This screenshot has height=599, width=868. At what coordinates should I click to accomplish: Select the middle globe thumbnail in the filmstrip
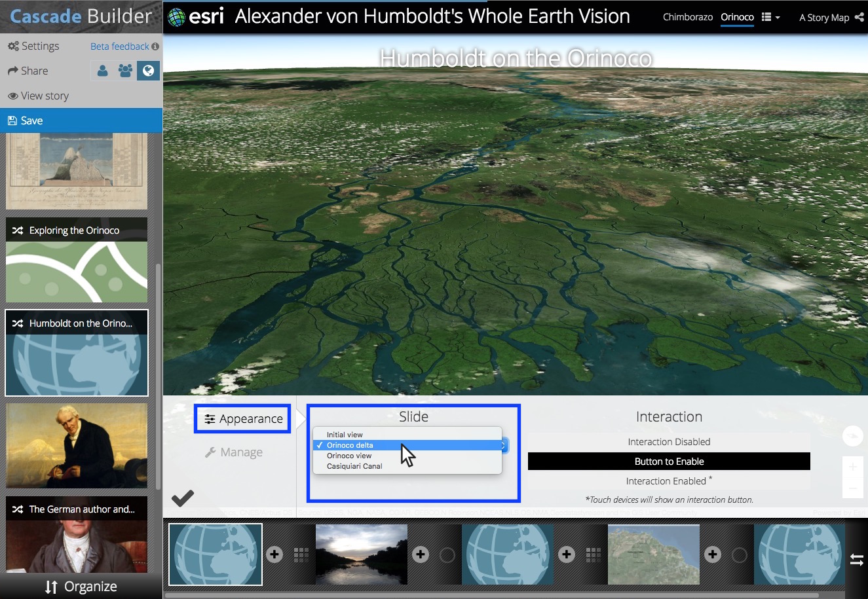click(x=507, y=554)
